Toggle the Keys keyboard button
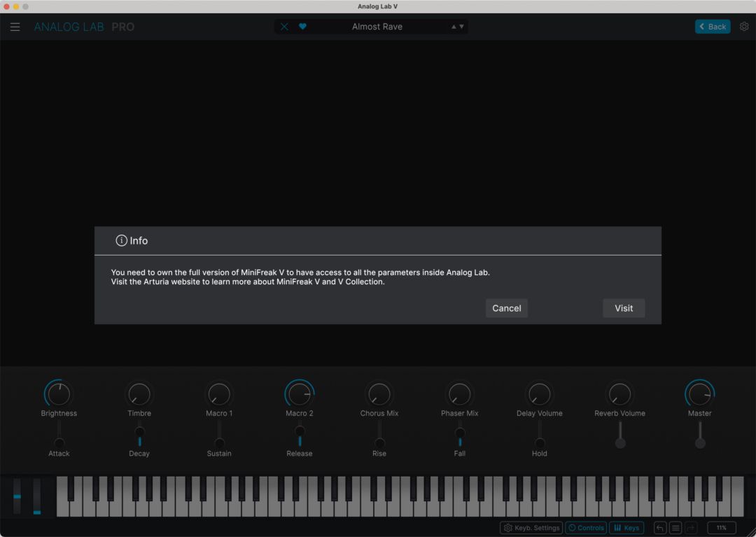756x537 pixels. coord(626,528)
